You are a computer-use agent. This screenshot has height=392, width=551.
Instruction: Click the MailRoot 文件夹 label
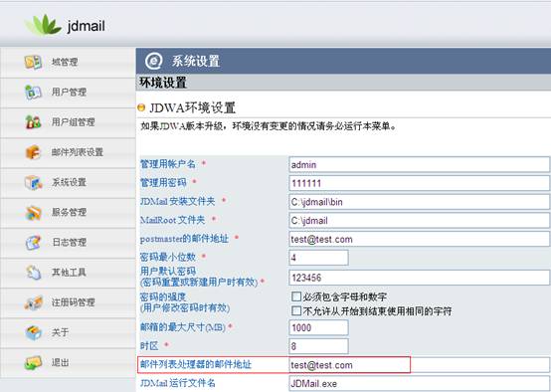point(172,220)
